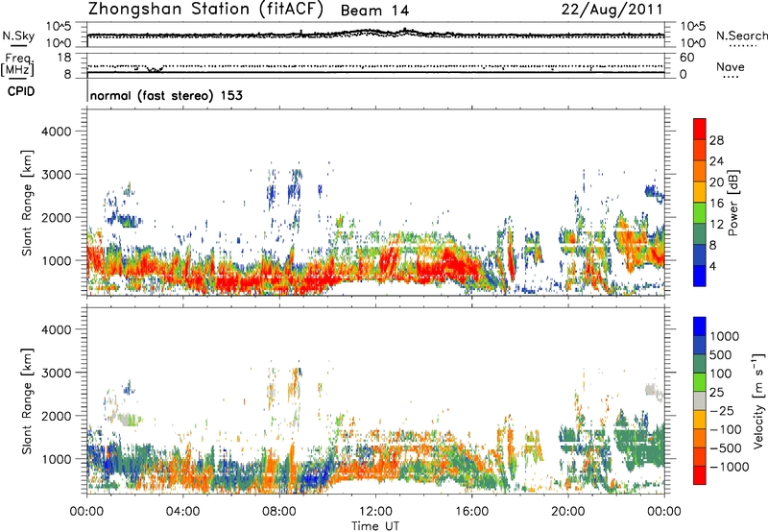Select the '3000' tick on the power panel
768x532 pixels.
tap(56, 175)
